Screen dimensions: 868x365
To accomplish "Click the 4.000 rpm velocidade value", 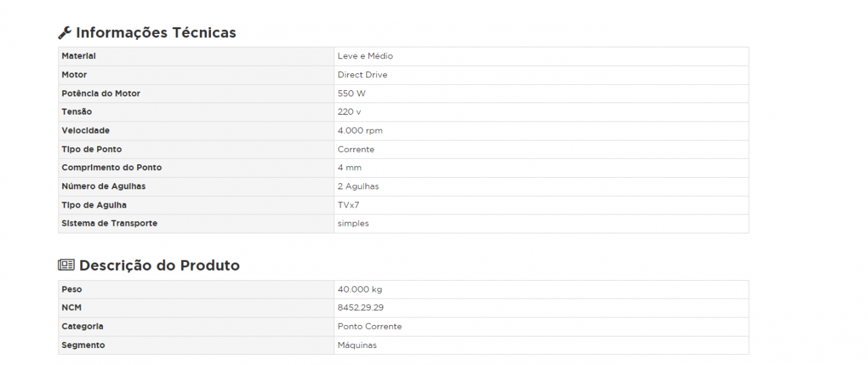I will [x=360, y=131].
